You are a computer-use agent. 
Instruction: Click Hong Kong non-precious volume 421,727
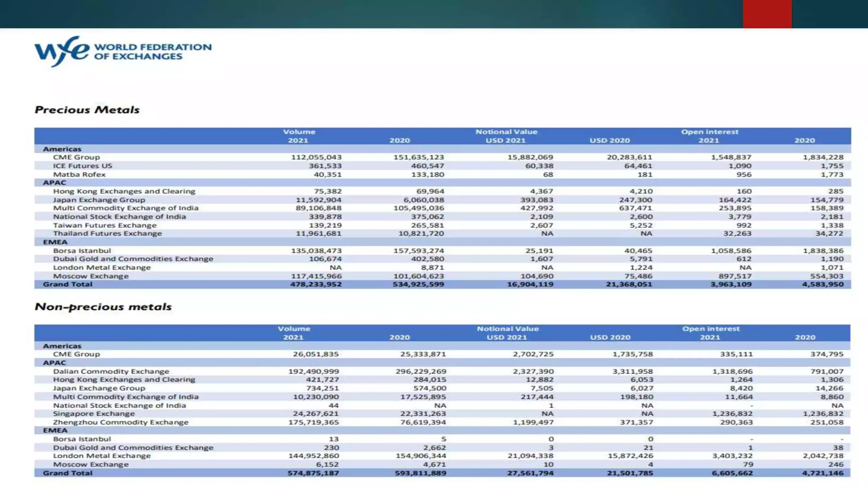click(x=322, y=380)
